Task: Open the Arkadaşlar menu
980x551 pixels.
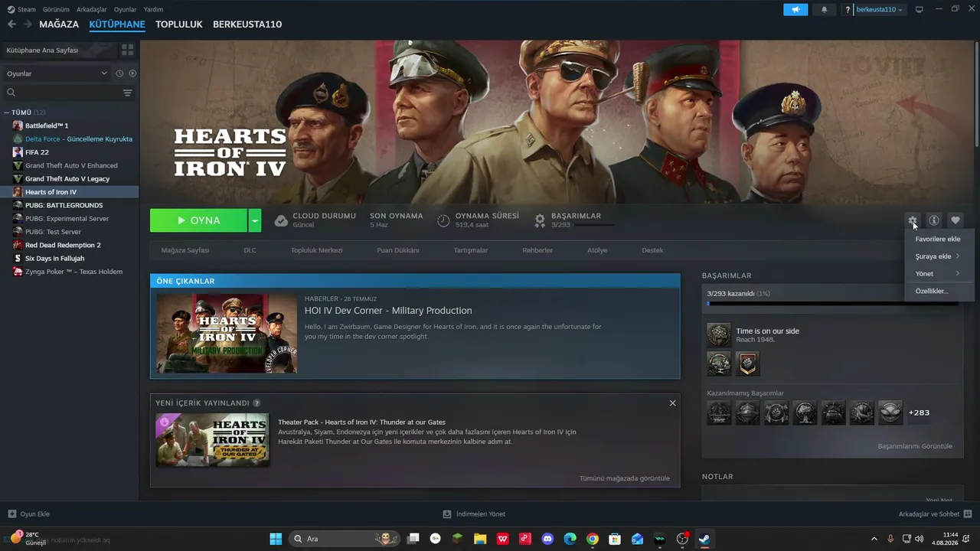Action: (x=92, y=10)
